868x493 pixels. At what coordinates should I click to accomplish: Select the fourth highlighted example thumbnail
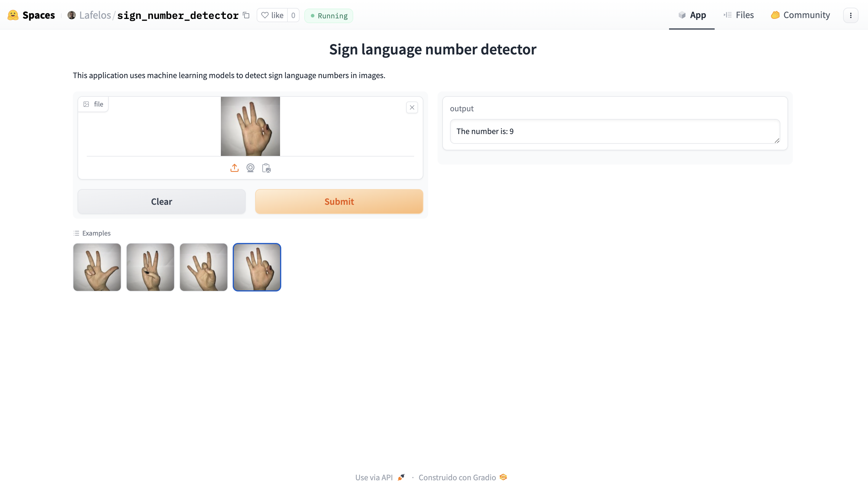pyautogui.click(x=257, y=267)
